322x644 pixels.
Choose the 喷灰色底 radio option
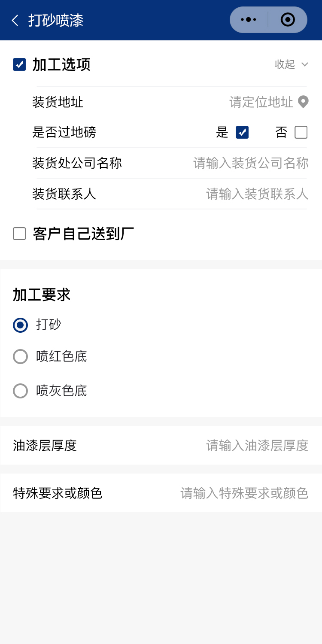[20, 391]
